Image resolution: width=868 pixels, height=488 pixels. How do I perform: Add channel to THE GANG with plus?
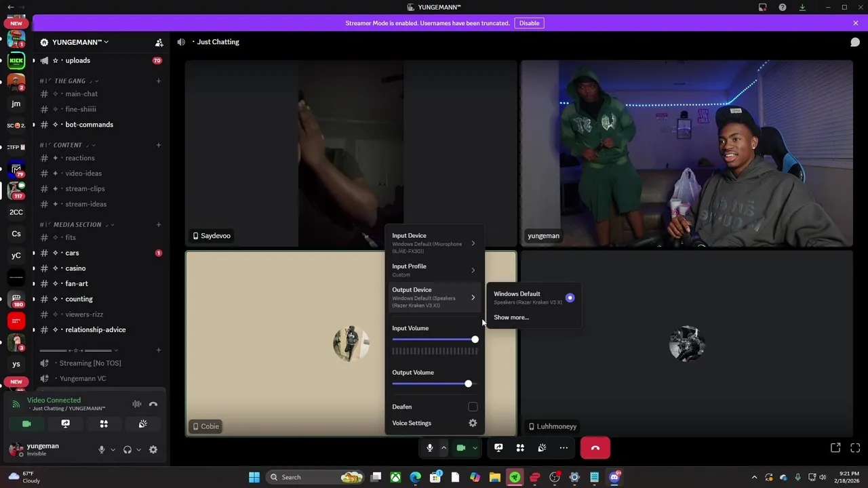159,81
